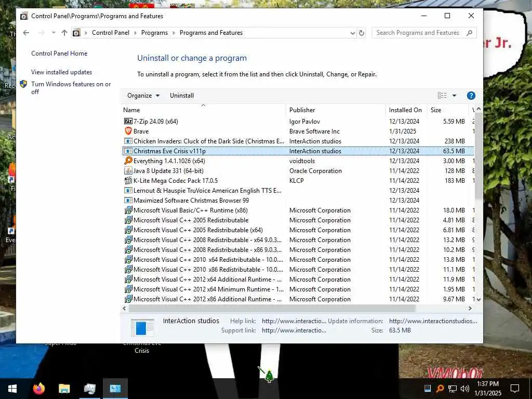Image resolution: width=532 pixels, height=399 pixels.
Task: Expand the address bar history dropdown
Action: (x=353, y=33)
